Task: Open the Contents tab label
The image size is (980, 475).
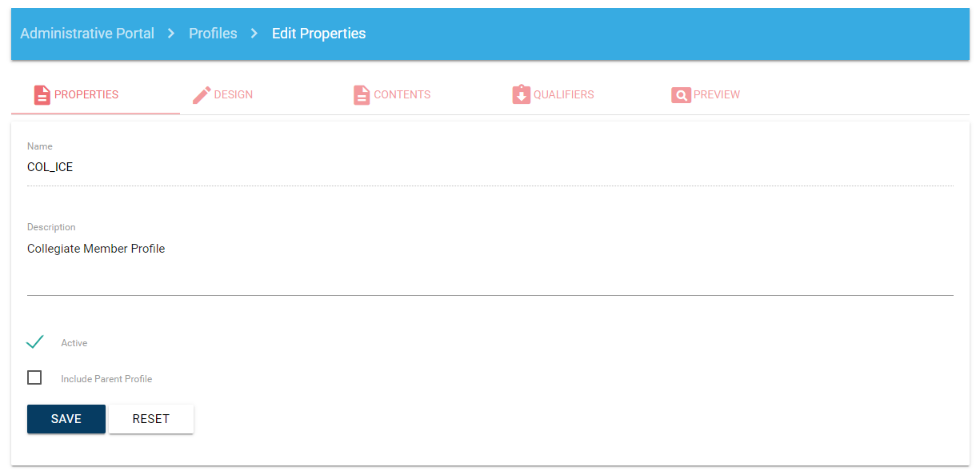Action: [402, 95]
